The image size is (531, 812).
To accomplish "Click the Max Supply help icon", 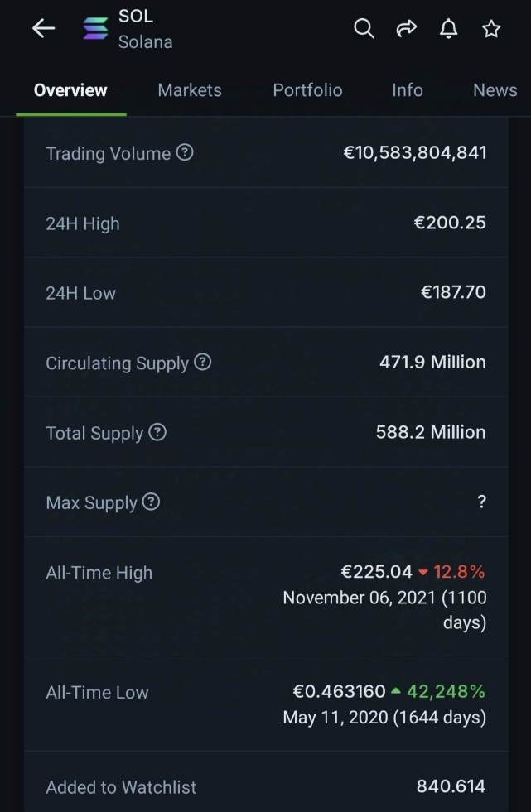I will pyautogui.click(x=151, y=502).
